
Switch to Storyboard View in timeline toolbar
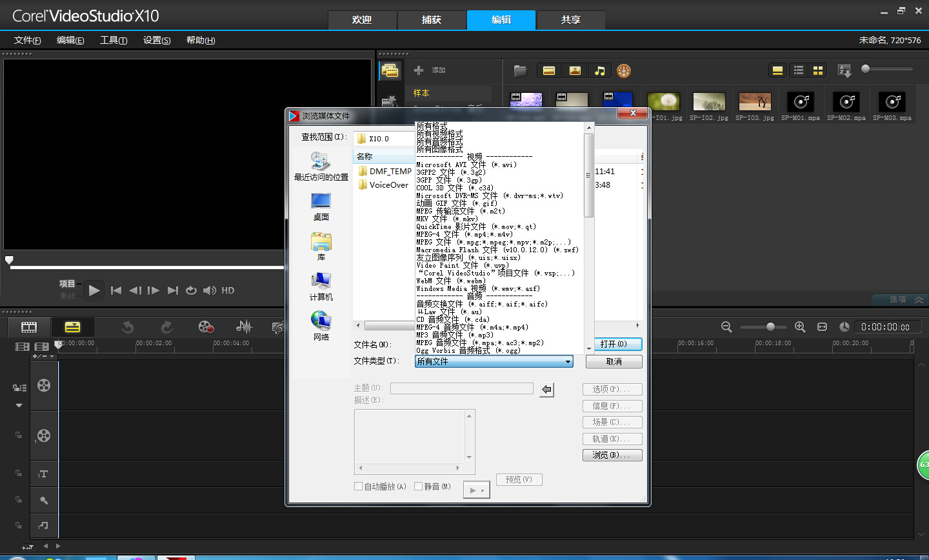29,327
